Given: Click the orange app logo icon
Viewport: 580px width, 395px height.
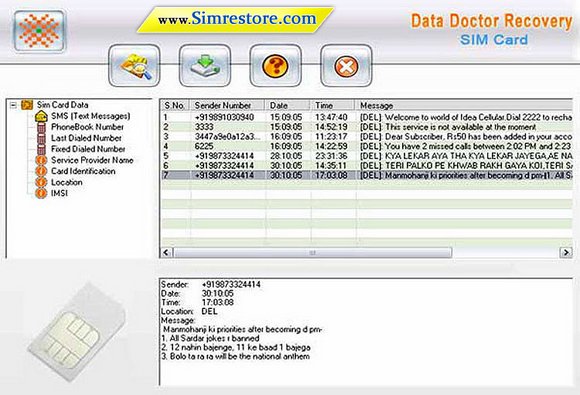Looking at the screenshot, I should 39,31.
